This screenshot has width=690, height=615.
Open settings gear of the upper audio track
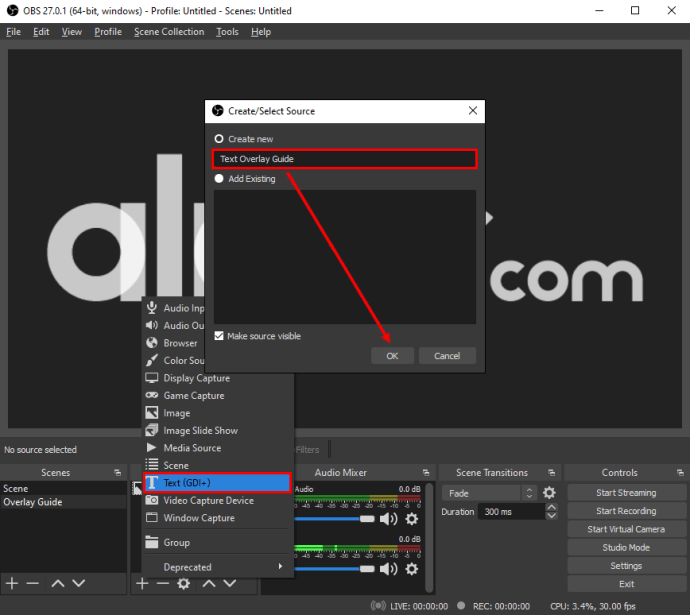coord(411,519)
